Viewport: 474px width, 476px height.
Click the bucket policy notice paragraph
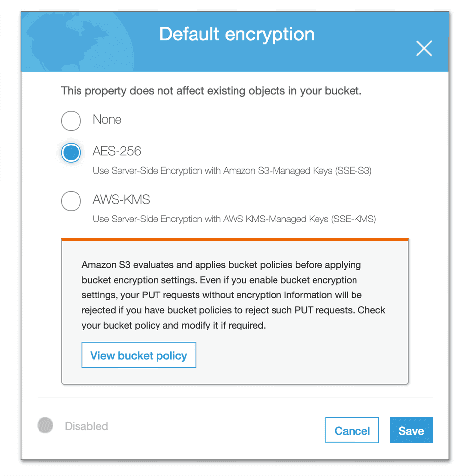(x=233, y=295)
